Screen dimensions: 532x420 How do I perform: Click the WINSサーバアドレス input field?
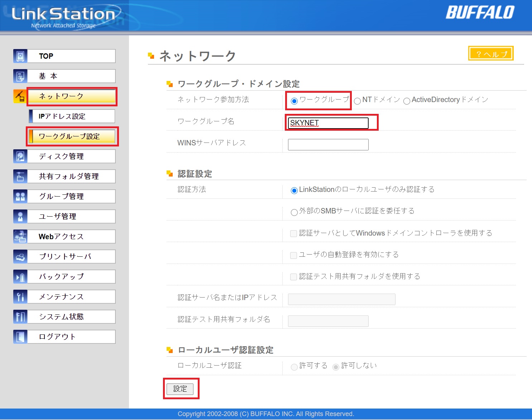click(x=328, y=145)
